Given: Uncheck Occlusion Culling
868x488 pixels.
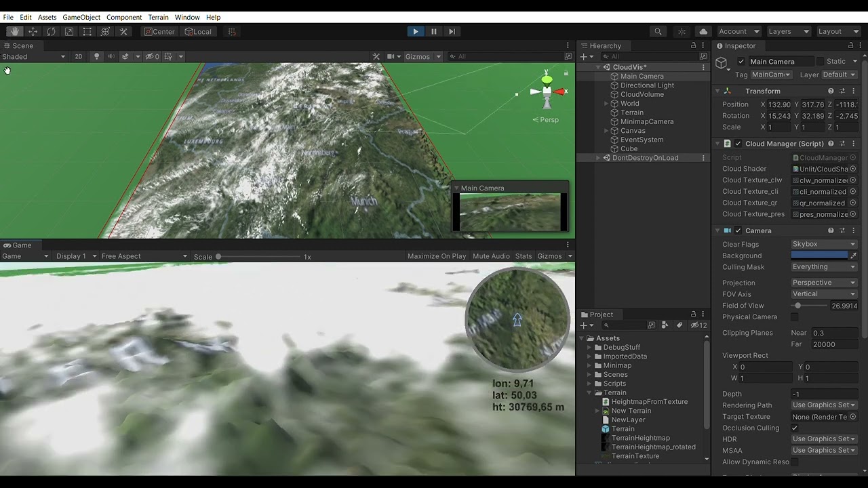Looking at the screenshot, I should pos(795,428).
